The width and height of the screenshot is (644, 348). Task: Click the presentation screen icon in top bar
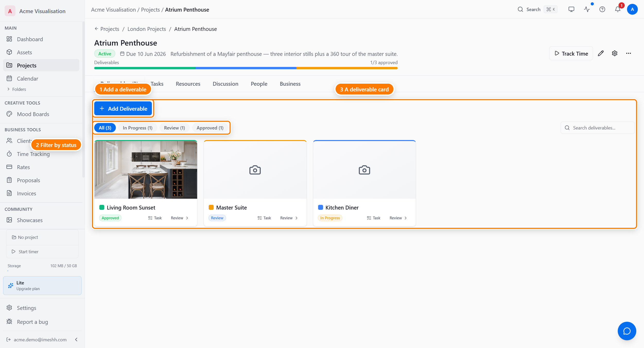tap(571, 10)
